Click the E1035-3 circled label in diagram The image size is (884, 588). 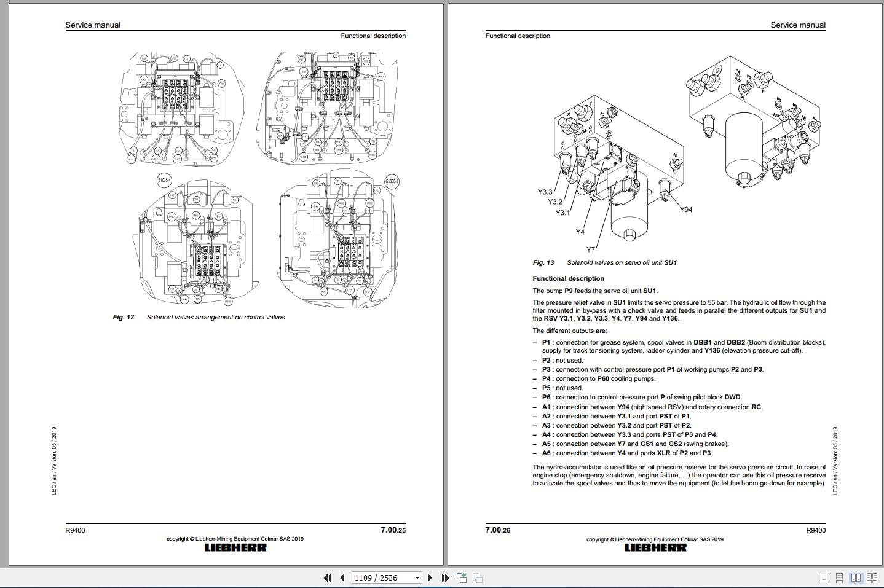392,181
